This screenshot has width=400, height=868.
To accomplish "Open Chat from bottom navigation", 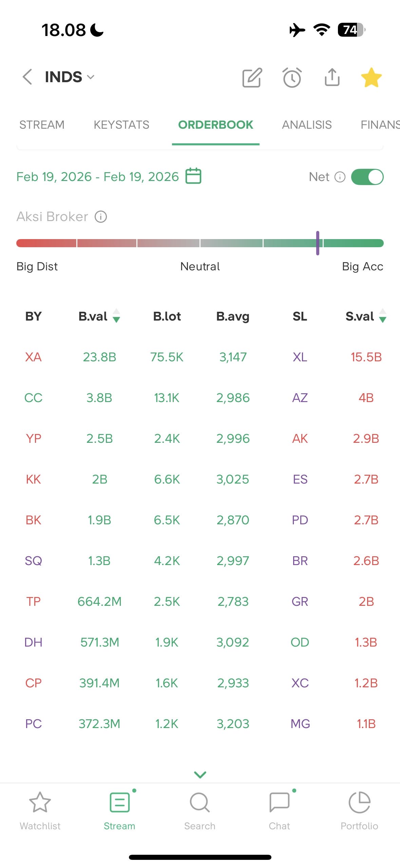I will point(279,810).
